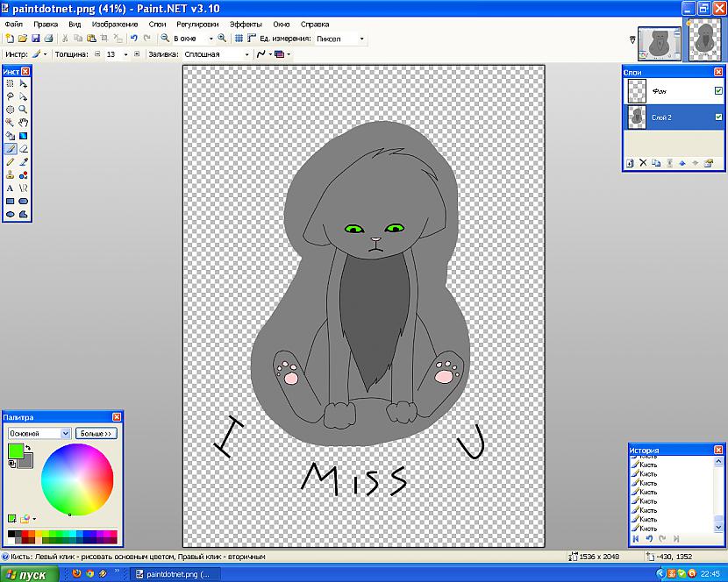Hide the Фон layer via checkbox
Image resolution: width=728 pixels, height=582 pixels.
click(x=718, y=91)
